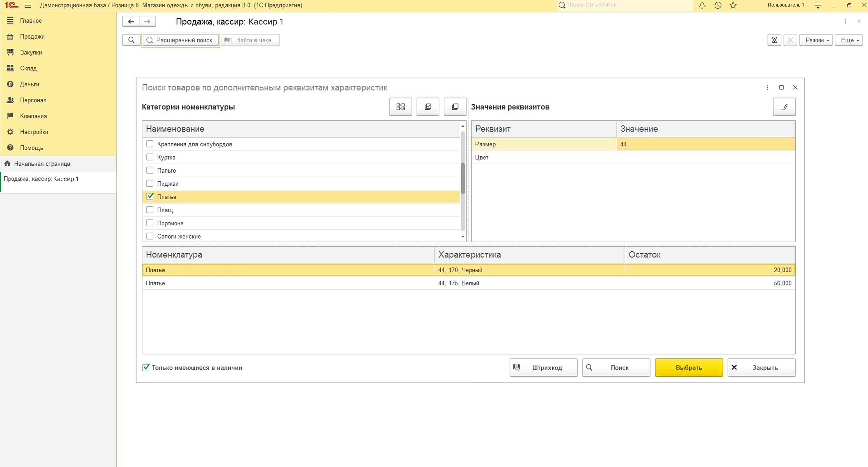
Task: Click the Остаток column header
Action: pos(710,255)
